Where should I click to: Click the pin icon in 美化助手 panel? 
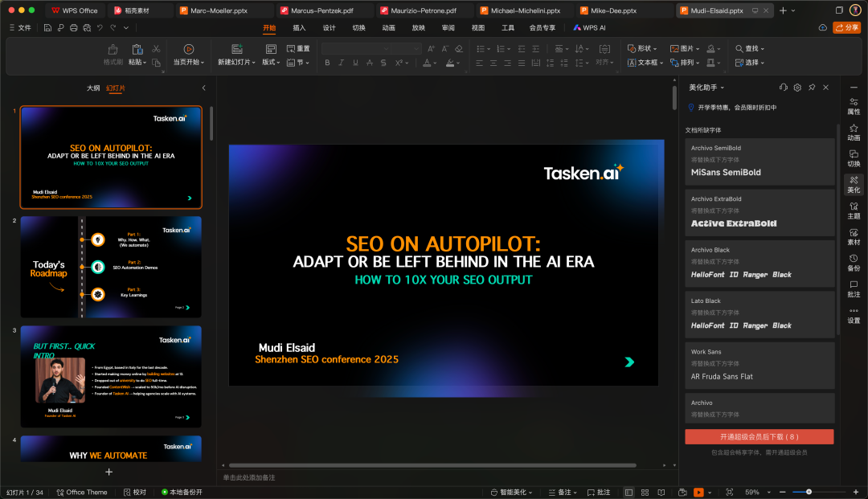click(x=812, y=88)
